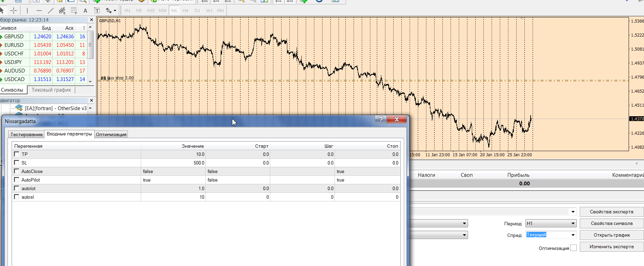The width and height of the screenshot is (644, 266).
Task: Open the Входные параметры tab
Action: click(x=69, y=134)
